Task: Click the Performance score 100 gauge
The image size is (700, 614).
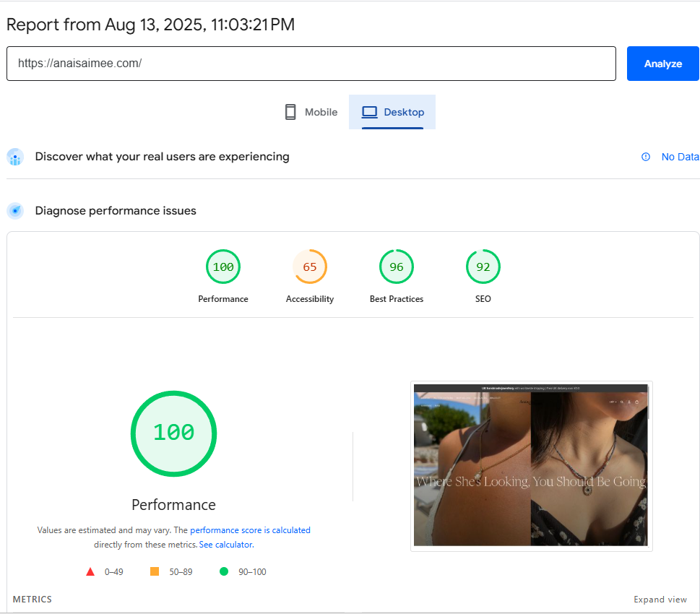Action: [223, 267]
